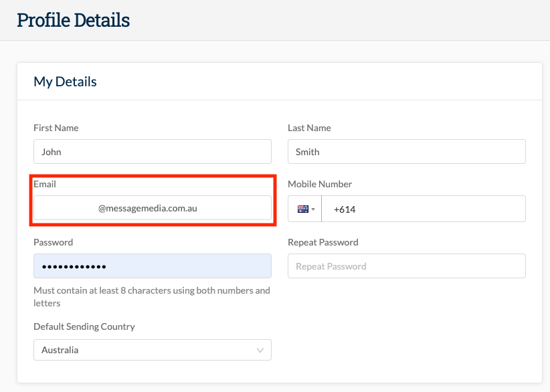Click the Repeat Password label
This screenshot has width=550, height=392.
pyautogui.click(x=323, y=242)
